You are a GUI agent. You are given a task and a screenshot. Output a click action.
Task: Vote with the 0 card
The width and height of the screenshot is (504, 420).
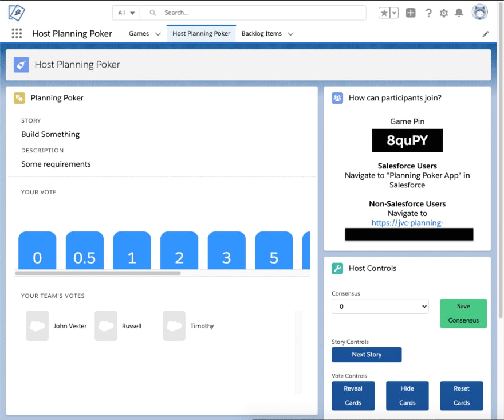(x=37, y=250)
